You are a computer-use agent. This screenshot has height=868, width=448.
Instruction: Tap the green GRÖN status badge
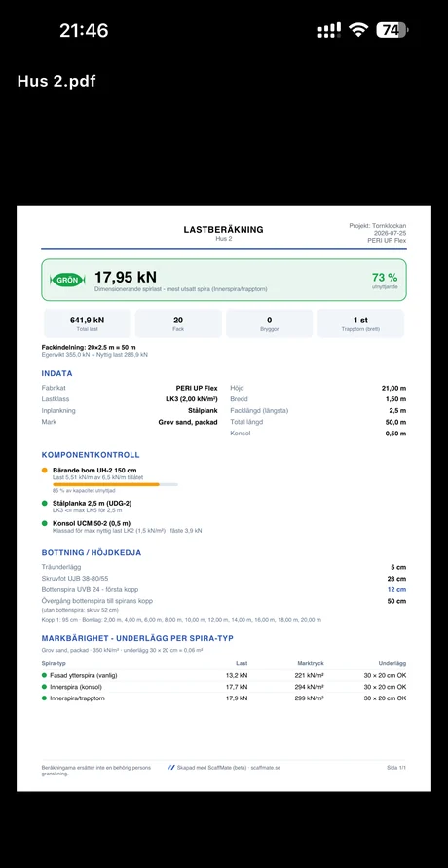(67, 280)
